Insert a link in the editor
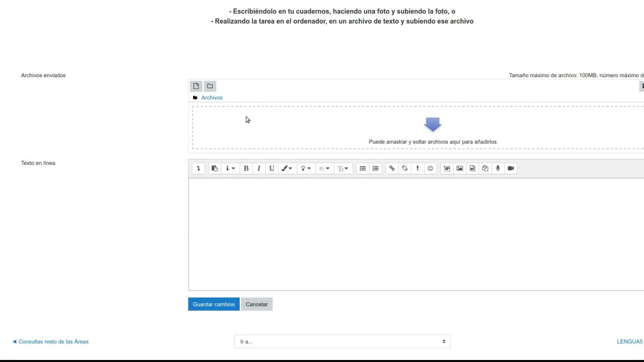644x362 pixels. pos(392,168)
